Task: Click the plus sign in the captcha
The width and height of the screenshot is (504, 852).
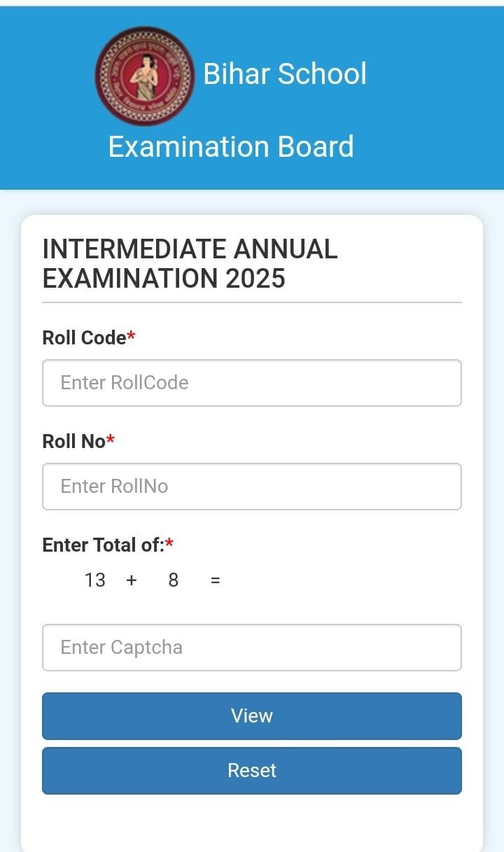Action: (132, 580)
